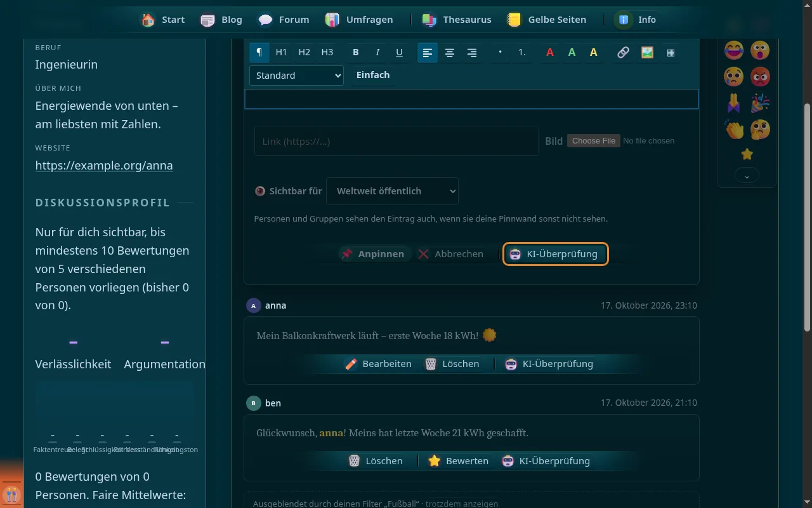Add the laughing-with-tears emoji
The height and width of the screenshot is (508, 812).
734,50
